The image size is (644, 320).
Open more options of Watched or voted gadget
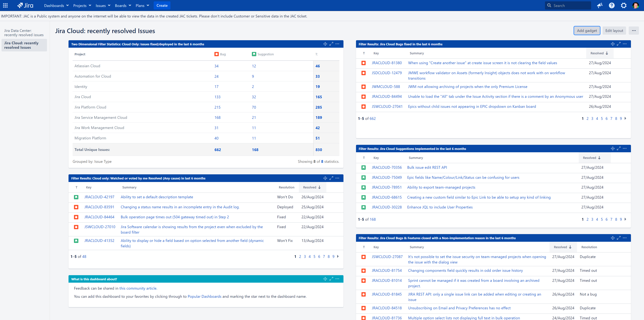337,178
